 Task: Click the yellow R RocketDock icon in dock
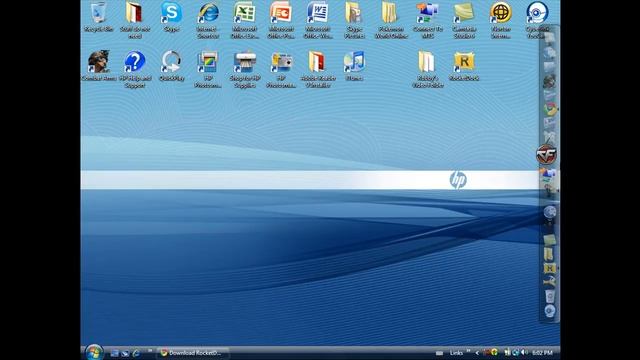[x=550, y=268]
